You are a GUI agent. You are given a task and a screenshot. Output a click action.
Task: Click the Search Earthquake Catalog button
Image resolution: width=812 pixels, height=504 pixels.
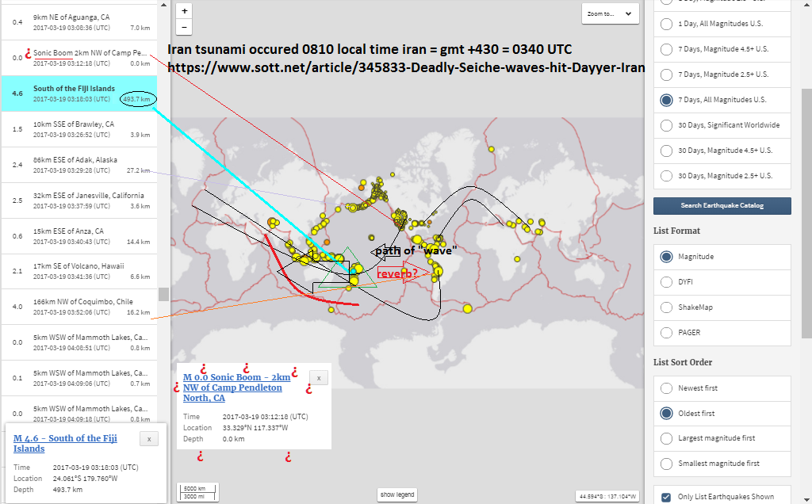tap(722, 205)
